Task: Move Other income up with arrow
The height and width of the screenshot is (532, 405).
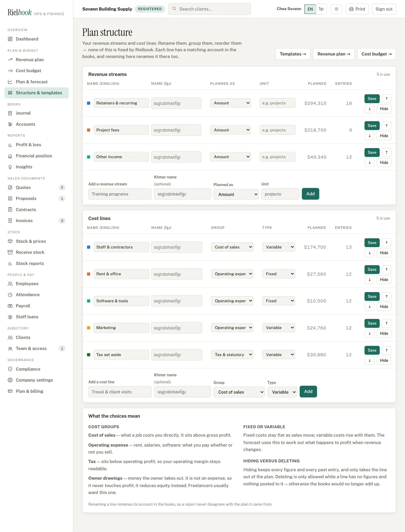Action: (386, 152)
